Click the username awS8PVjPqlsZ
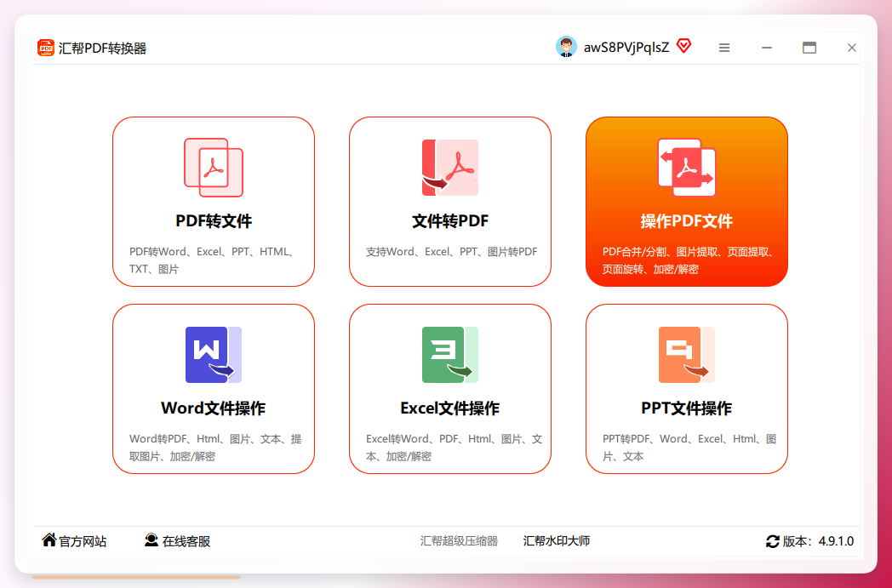The height and width of the screenshot is (588, 892). (626, 48)
